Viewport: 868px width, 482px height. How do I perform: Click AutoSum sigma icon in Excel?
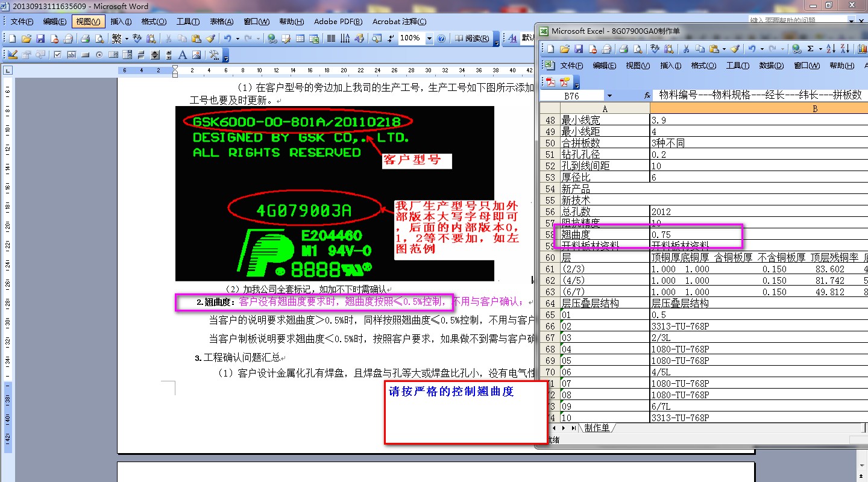tap(810, 49)
